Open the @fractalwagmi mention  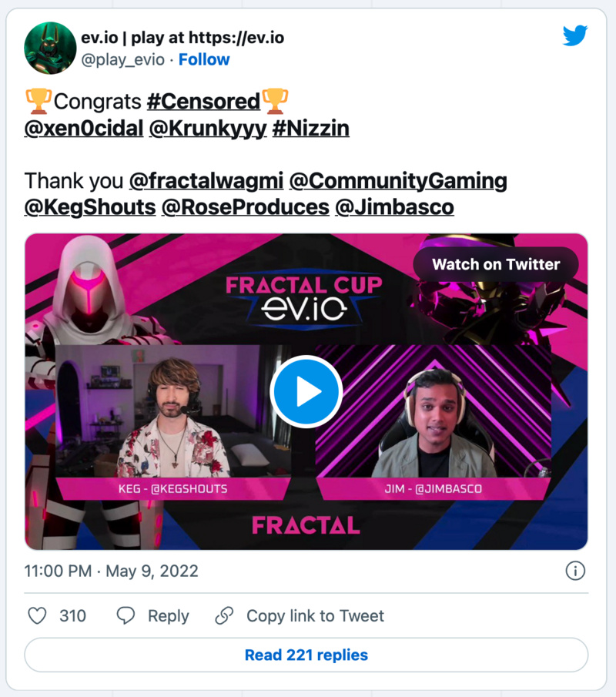[x=206, y=181]
